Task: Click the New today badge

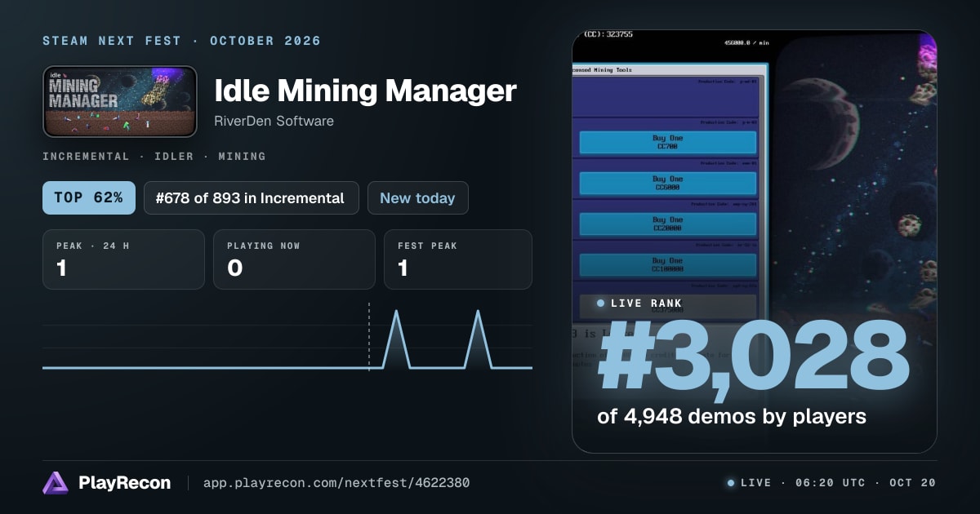Action: pyautogui.click(x=418, y=197)
